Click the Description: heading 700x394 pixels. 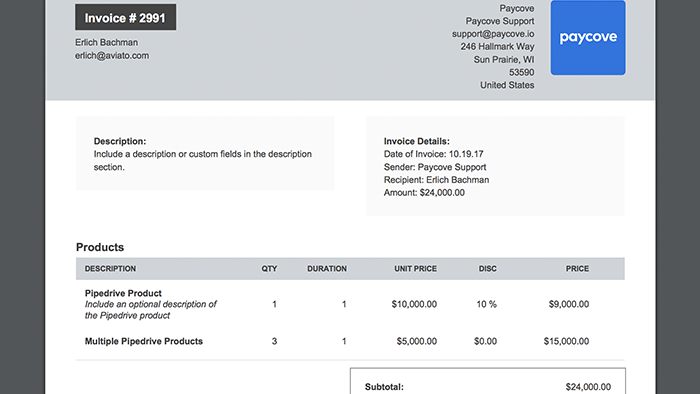(120, 141)
